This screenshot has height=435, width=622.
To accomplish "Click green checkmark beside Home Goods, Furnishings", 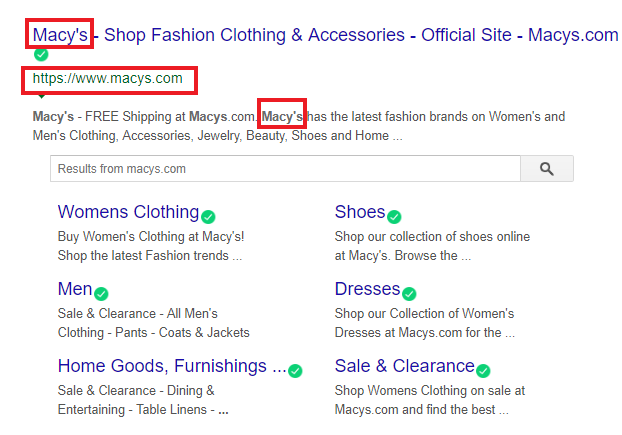I will coord(295,371).
